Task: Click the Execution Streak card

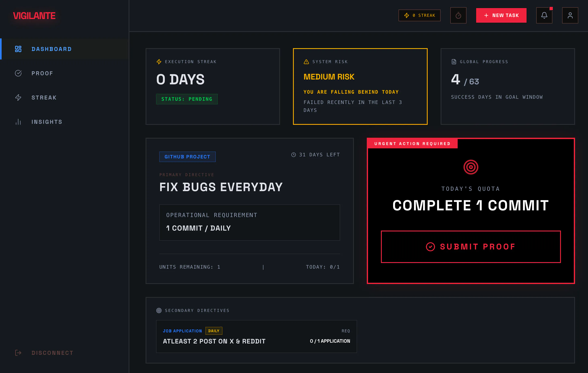Action: click(213, 86)
